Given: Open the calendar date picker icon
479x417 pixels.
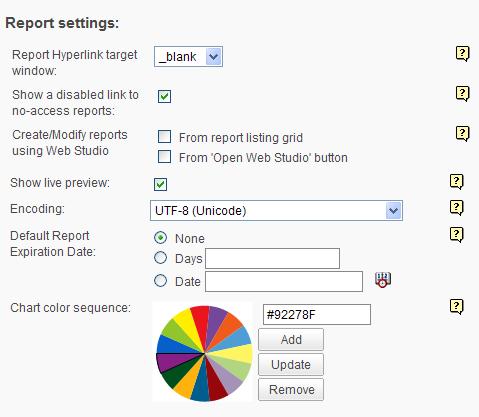Looking at the screenshot, I should click(383, 280).
